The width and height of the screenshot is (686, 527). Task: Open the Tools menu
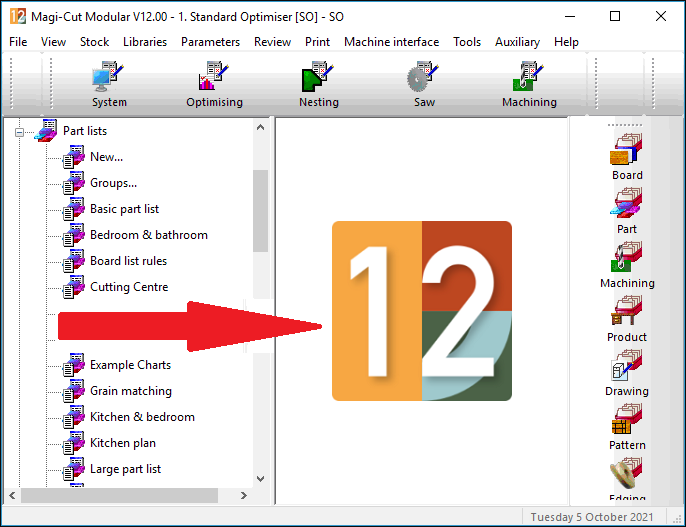click(467, 42)
